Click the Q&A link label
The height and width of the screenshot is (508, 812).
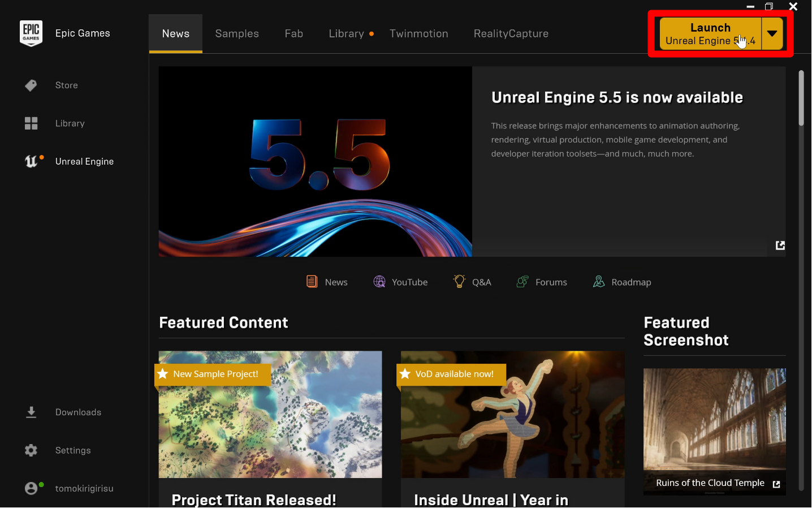click(482, 282)
